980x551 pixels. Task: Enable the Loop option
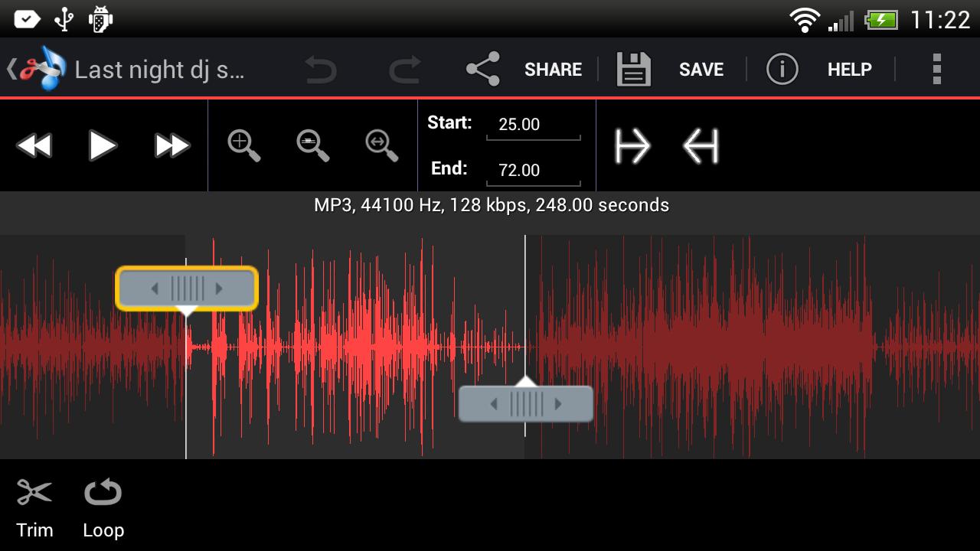(103, 507)
